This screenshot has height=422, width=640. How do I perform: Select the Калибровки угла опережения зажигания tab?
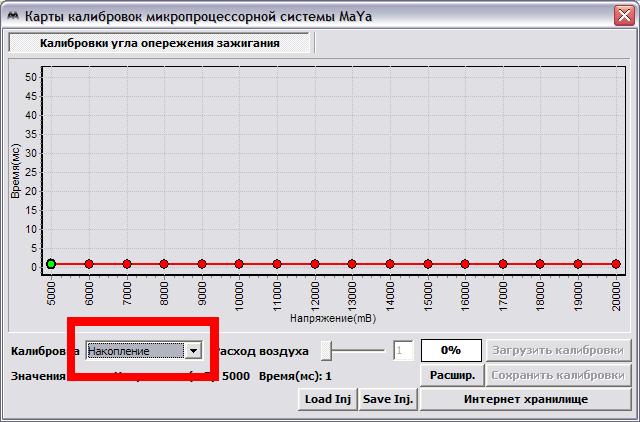[160, 43]
